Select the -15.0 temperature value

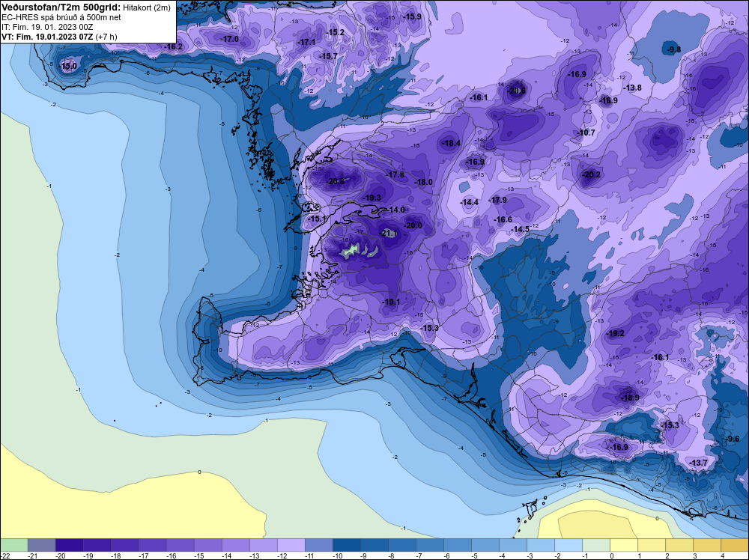pos(68,66)
